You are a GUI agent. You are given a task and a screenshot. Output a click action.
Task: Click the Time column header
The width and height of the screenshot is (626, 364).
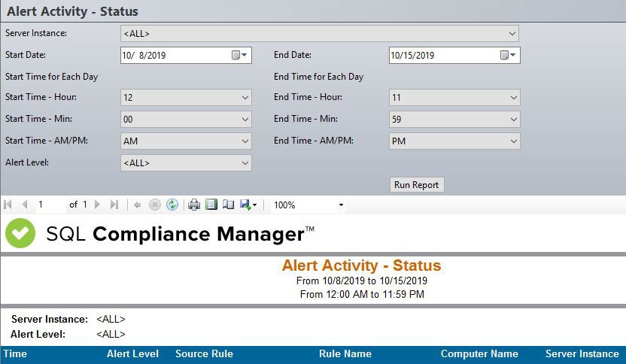16,353
